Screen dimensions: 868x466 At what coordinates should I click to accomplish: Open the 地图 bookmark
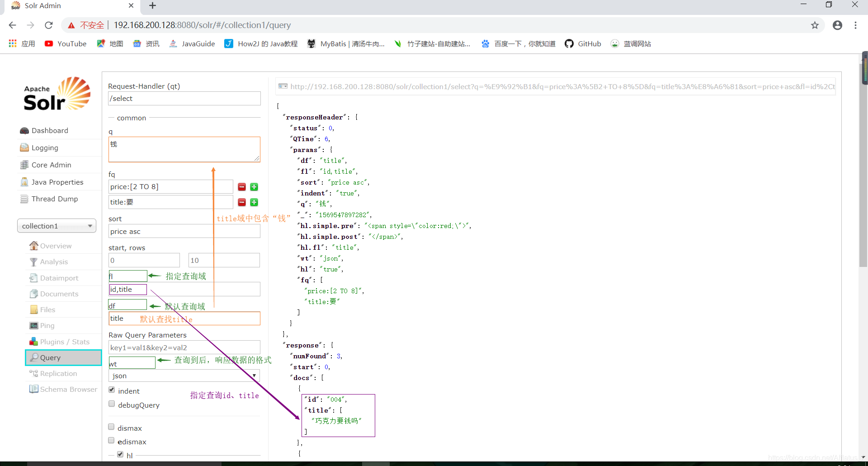coord(110,43)
